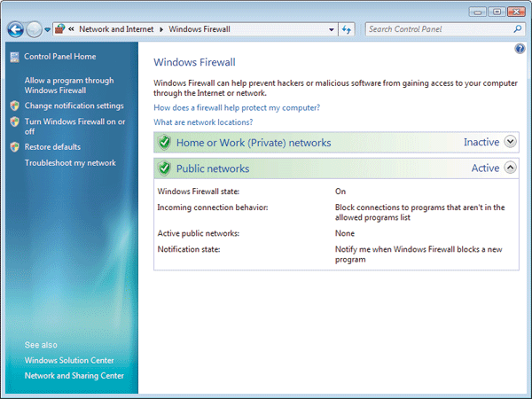Click the Active public networks value None
532x399 pixels.
[x=345, y=233]
